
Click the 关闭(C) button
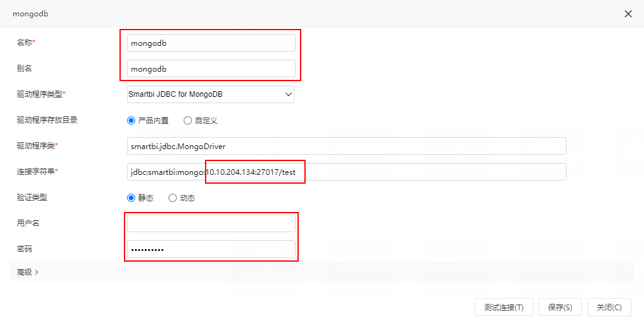[x=609, y=307]
